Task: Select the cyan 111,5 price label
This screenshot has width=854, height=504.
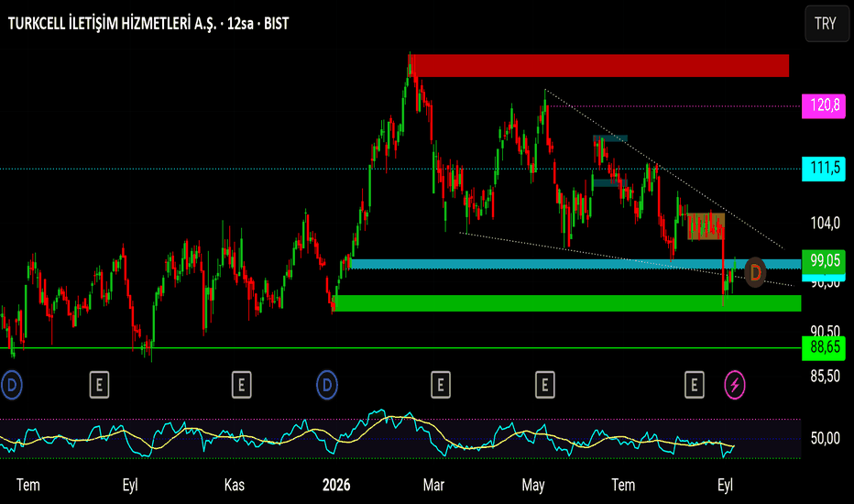Action: click(824, 169)
